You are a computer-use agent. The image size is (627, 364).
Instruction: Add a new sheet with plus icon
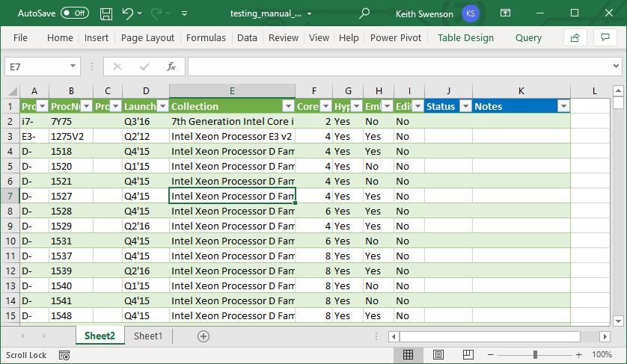click(203, 336)
